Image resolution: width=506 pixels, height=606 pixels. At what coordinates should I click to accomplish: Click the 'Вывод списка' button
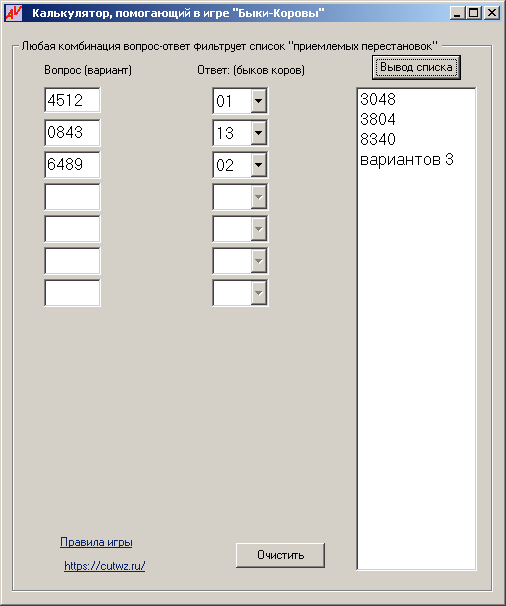click(416, 67)
